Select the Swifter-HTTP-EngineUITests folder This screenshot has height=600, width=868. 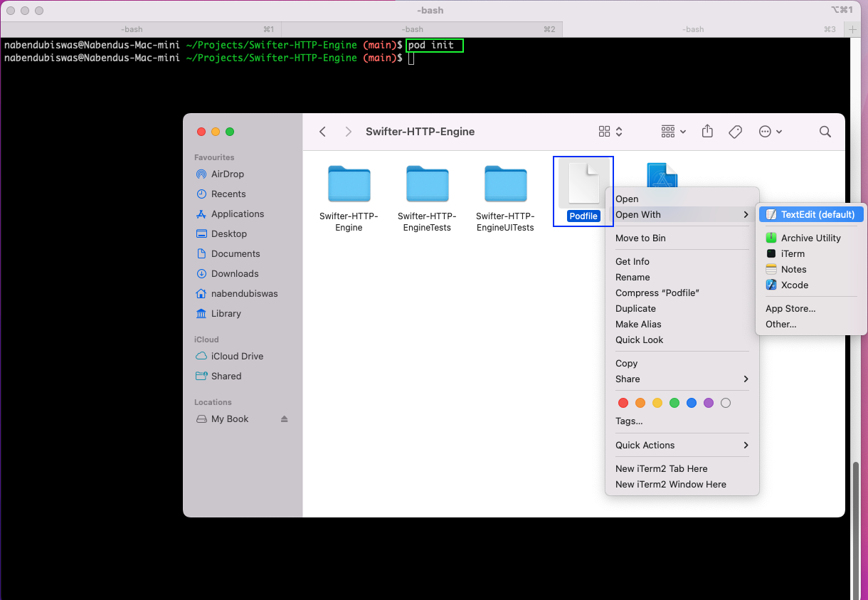click(x=505, y=184)
